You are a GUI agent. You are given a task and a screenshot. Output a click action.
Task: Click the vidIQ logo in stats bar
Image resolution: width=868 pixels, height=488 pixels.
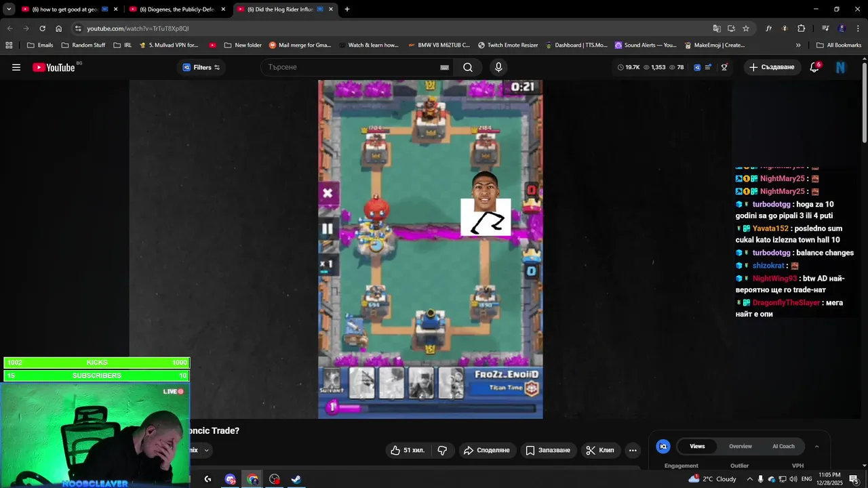[697, 67]
